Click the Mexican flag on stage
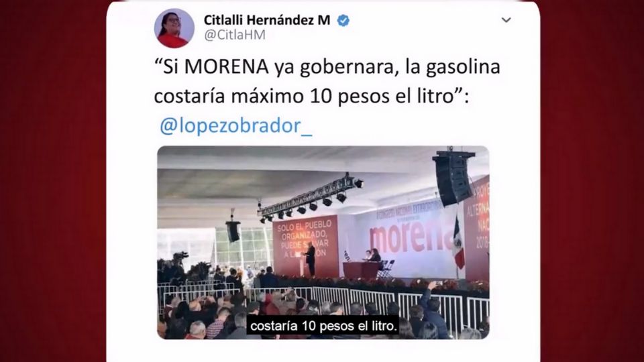Viewport: 644px width, 362px height. (x=458, y=242)
